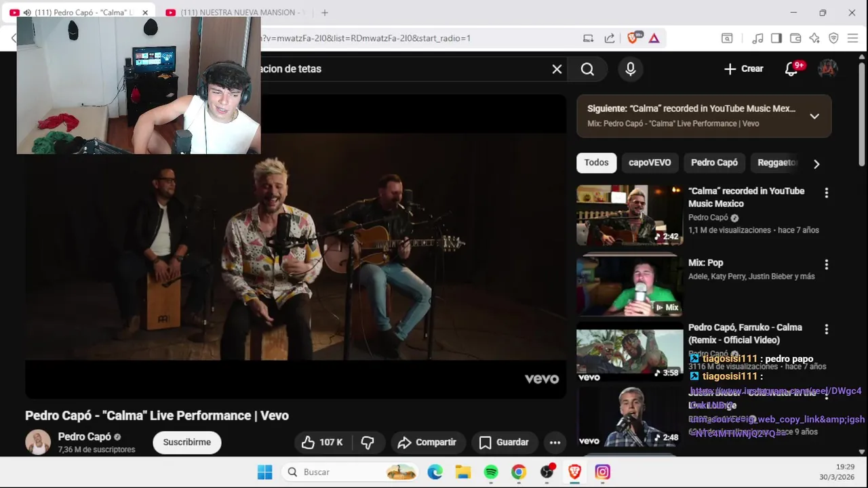868x488 pixels.
Task: Open Brave Rewards triangle icon
Action: tap(654, 38)
